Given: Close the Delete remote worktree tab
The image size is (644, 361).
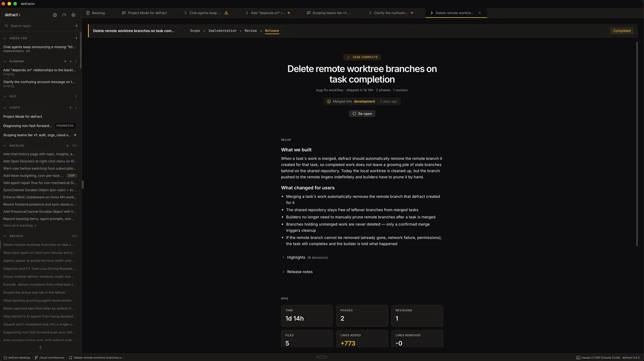Looking at the screenshot, I should (480, 13).
